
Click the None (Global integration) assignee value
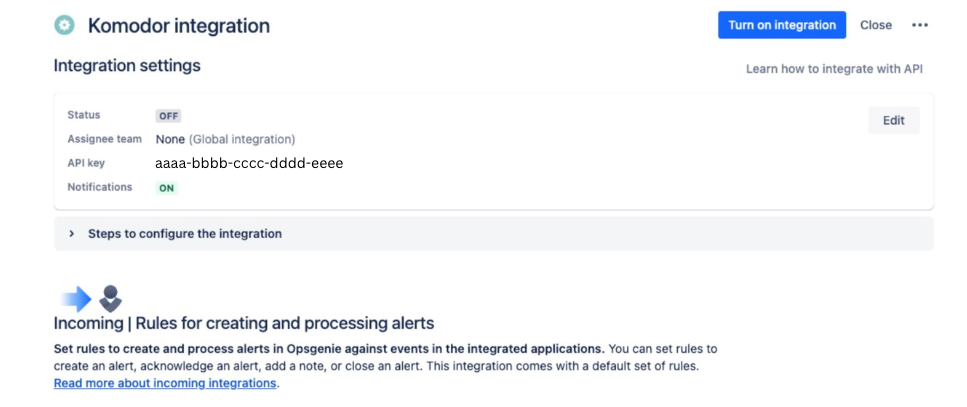(x=225, y=139)
